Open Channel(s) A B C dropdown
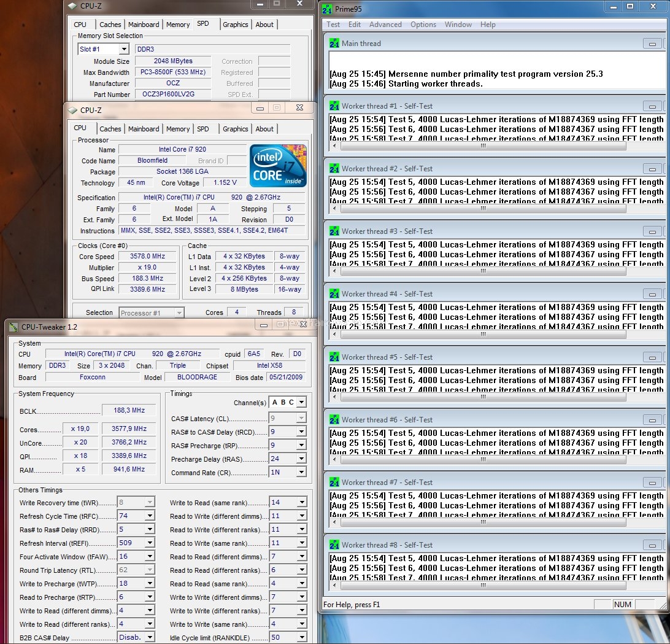This screenshot has height=644, width=670. pos(302,402)
